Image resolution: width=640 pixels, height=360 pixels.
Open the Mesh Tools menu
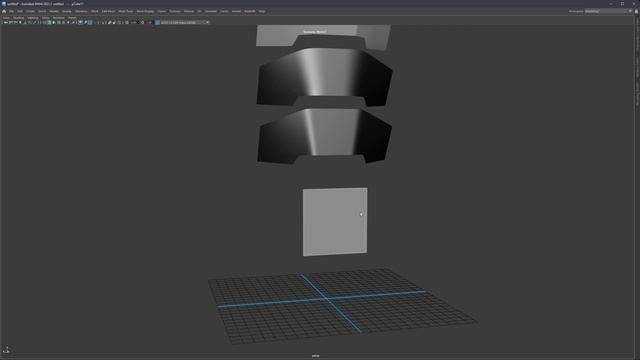(x=126, y=11)
